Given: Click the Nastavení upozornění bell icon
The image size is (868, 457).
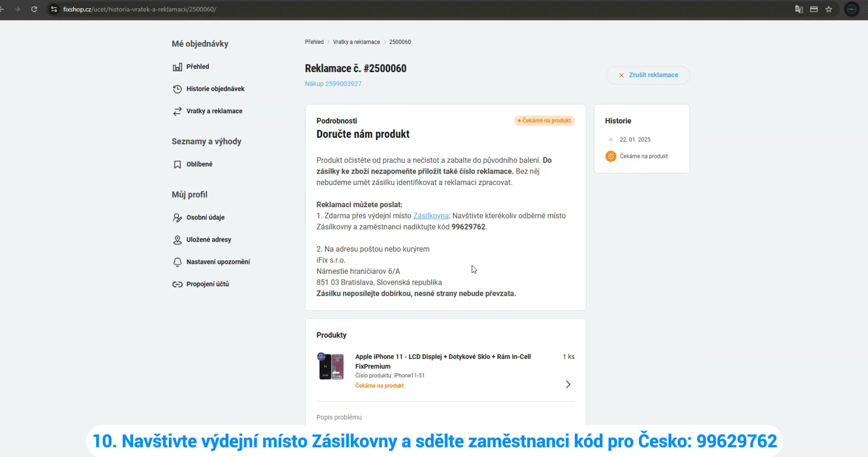Looking at the screenshot, I should 177,262.
